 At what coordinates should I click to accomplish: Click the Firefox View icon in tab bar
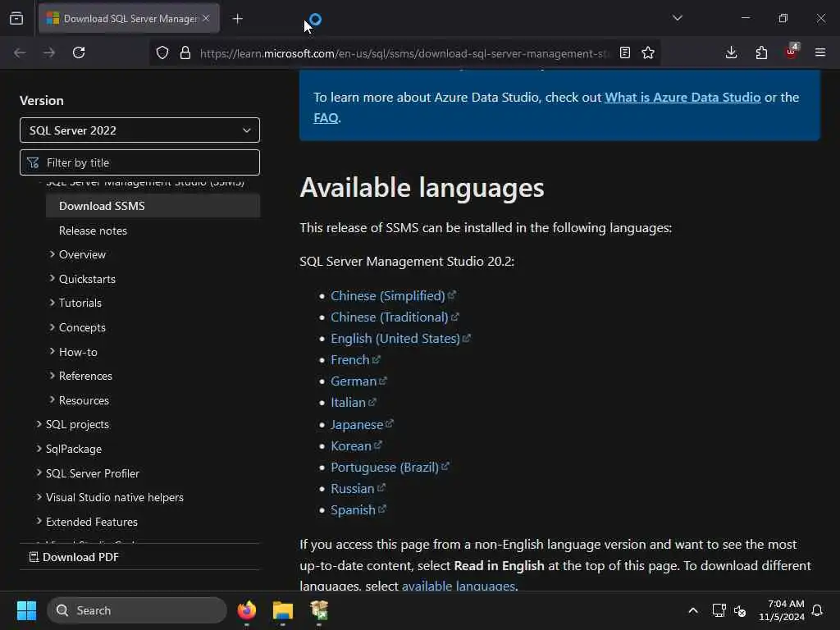click(16, 19)
